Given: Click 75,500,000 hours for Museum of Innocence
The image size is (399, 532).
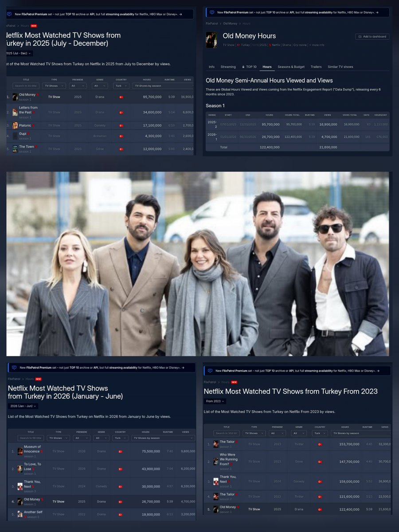Looking at the screenshot, I should click(x=150, y=451).
